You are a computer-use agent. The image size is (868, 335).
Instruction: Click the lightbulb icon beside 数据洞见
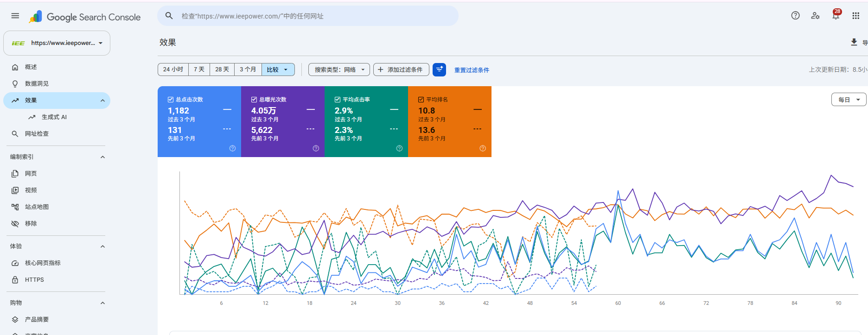(15, 84)
